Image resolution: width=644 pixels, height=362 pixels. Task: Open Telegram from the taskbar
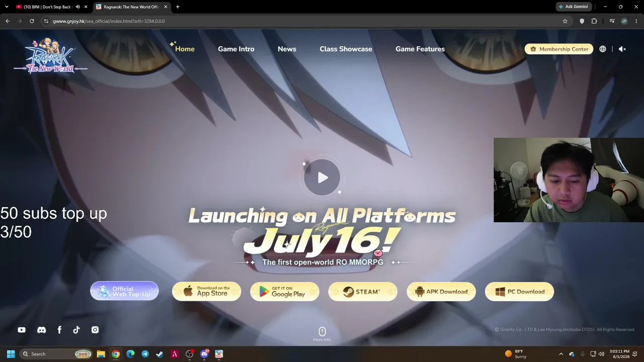pos(145,354)
